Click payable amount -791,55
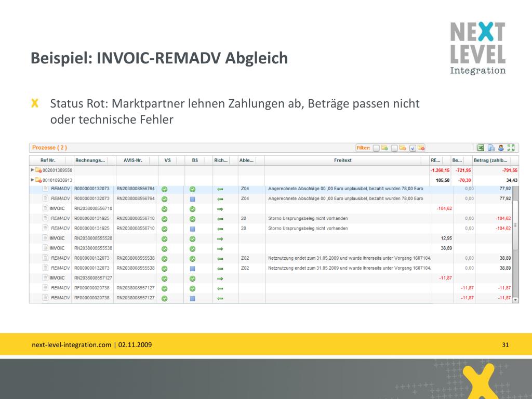Viewport: 532px width, 399px height. click(x=510, y=170)
